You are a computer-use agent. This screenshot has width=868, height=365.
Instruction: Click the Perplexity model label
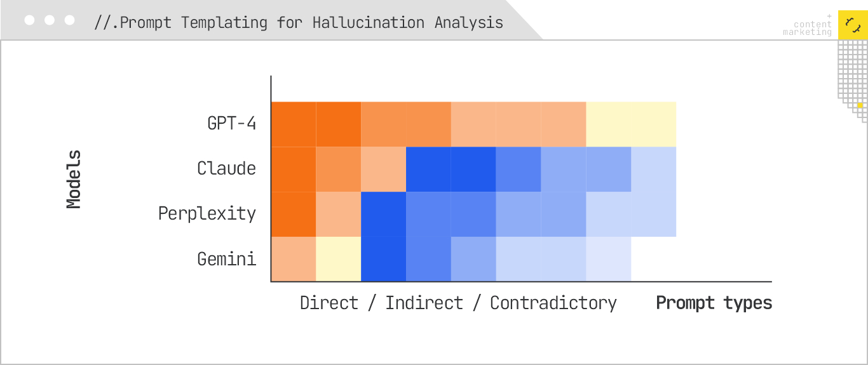click(x=207, y=213)
